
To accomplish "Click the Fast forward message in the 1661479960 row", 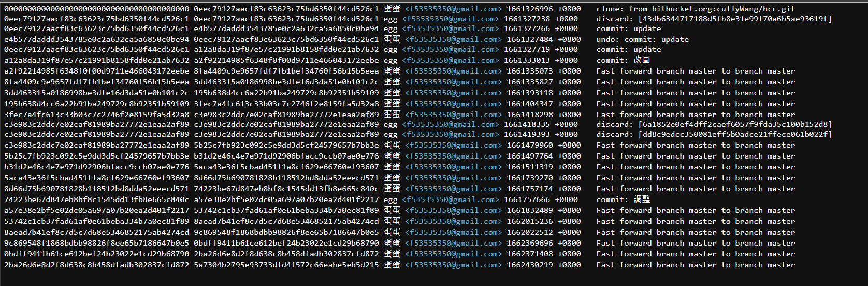I will [696, 145].
